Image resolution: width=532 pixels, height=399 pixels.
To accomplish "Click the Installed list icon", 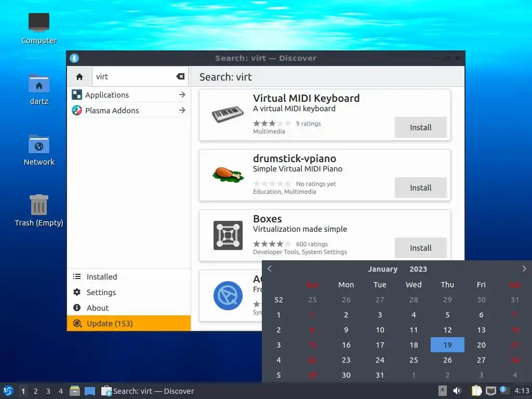I will click(77, 276).
